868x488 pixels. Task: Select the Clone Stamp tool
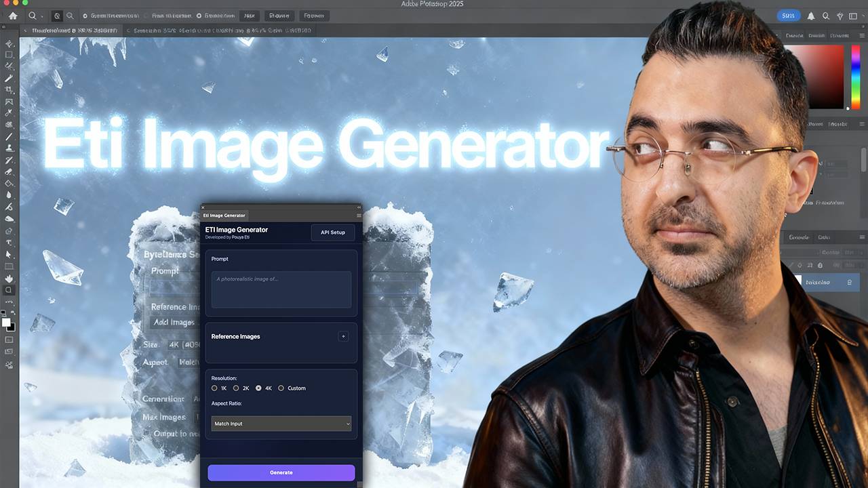[9, 148]
